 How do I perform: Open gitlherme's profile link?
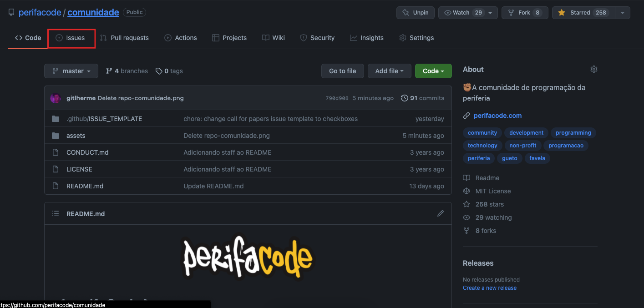click(x=81, y=98)
